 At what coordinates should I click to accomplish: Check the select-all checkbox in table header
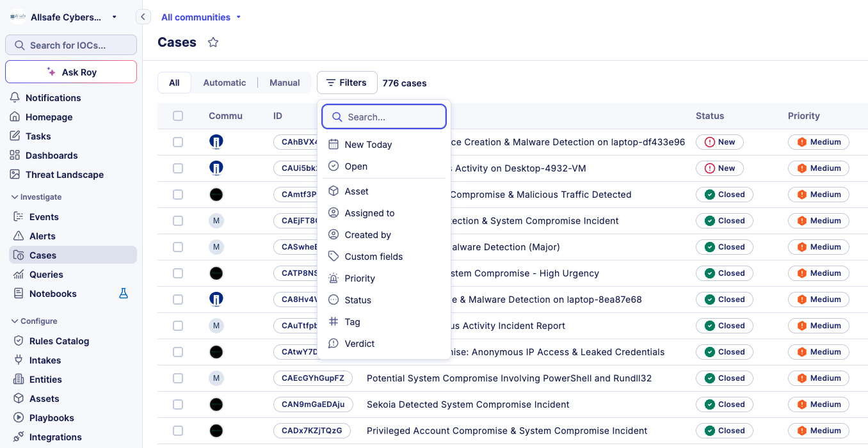tap(177, 116)
